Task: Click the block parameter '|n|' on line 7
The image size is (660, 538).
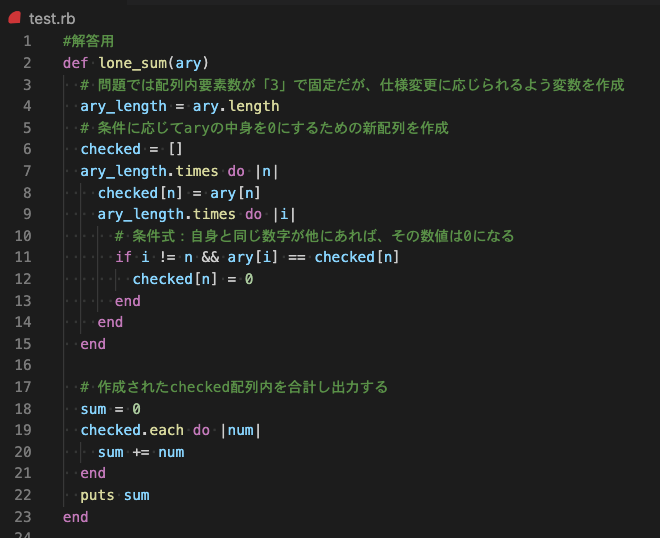Action: click(x=266, y=171)
